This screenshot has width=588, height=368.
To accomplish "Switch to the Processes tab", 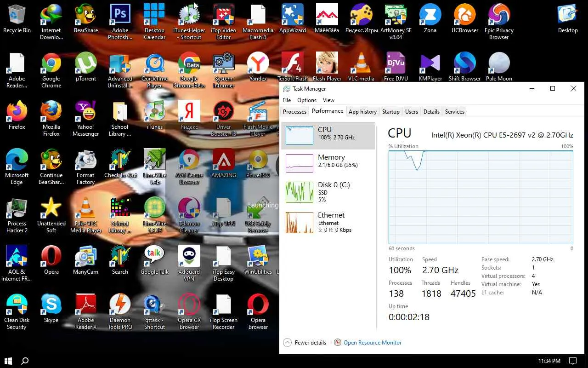I will 294,112.
